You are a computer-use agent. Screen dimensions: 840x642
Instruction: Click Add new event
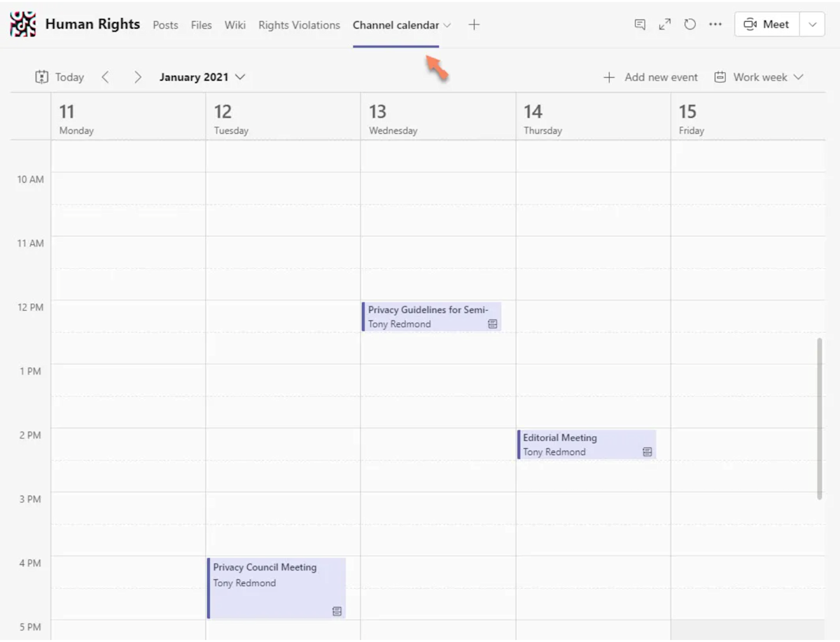[x=650, y=77]
